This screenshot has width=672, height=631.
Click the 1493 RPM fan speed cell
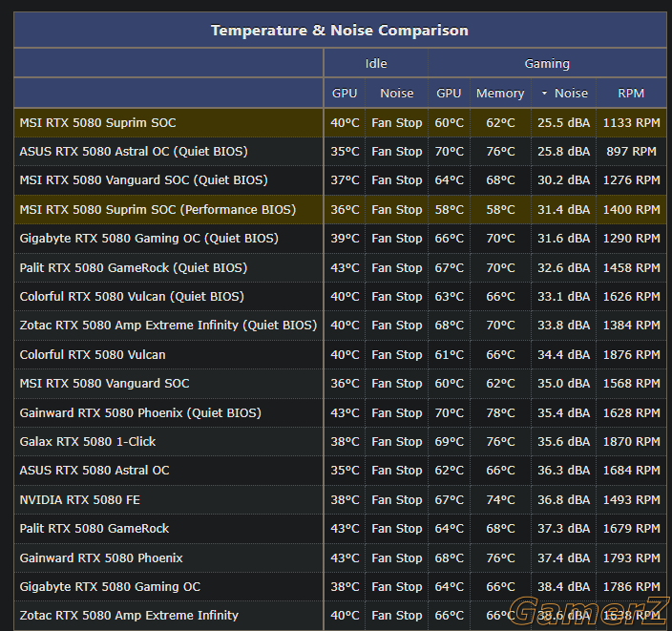click(631, 500)
